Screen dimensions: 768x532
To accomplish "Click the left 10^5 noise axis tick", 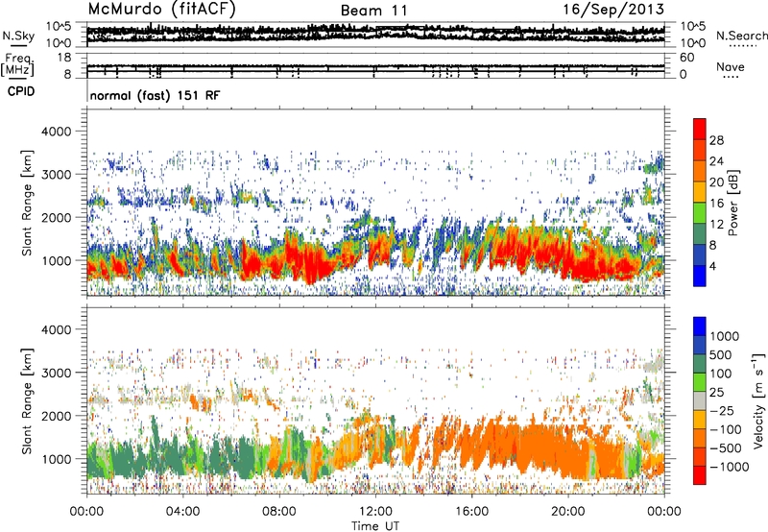I will pos(59,27).
